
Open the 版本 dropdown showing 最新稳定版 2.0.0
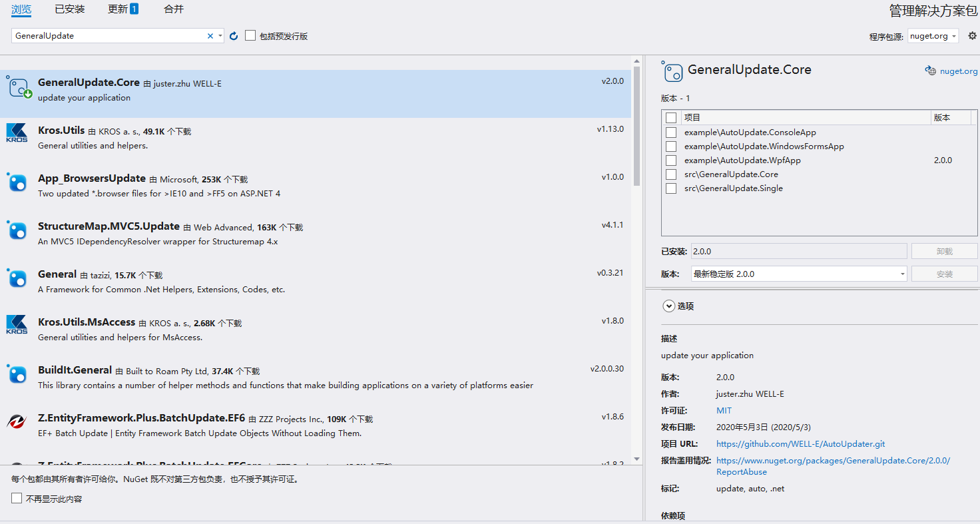click(x=901, y=274)
